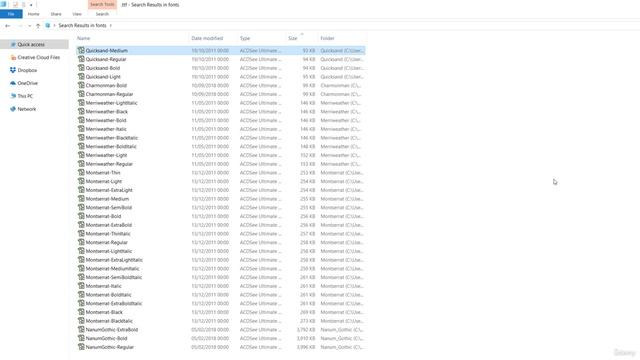Select the Montserrat-ExtraBold file name
Screen dimensions: 640x360
click(109, 225)
